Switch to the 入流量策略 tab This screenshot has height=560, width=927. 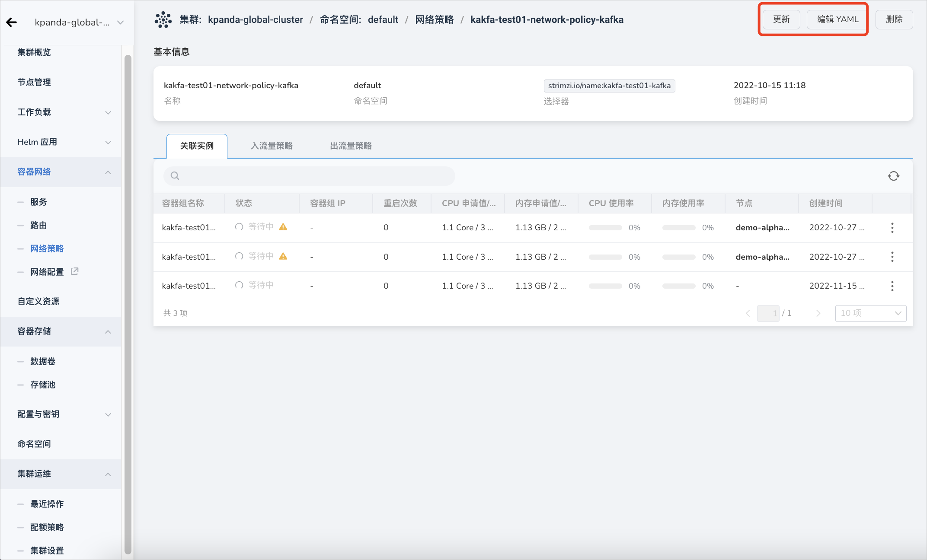point(272,146)
